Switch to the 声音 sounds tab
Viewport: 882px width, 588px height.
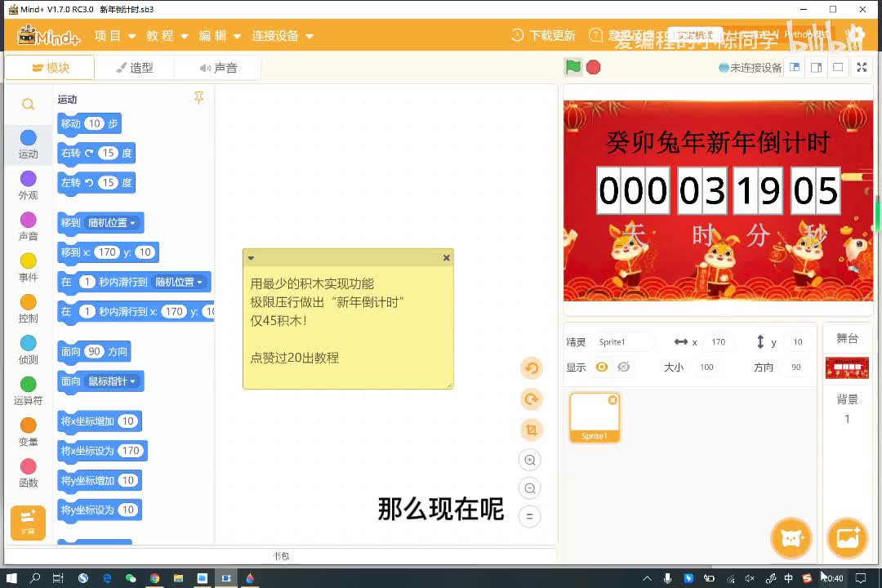218,68
